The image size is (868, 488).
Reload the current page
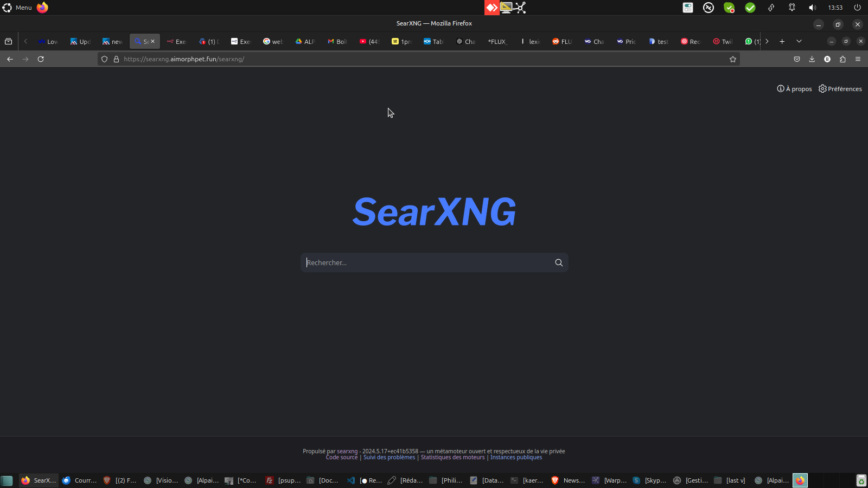(x=41, y=59)
